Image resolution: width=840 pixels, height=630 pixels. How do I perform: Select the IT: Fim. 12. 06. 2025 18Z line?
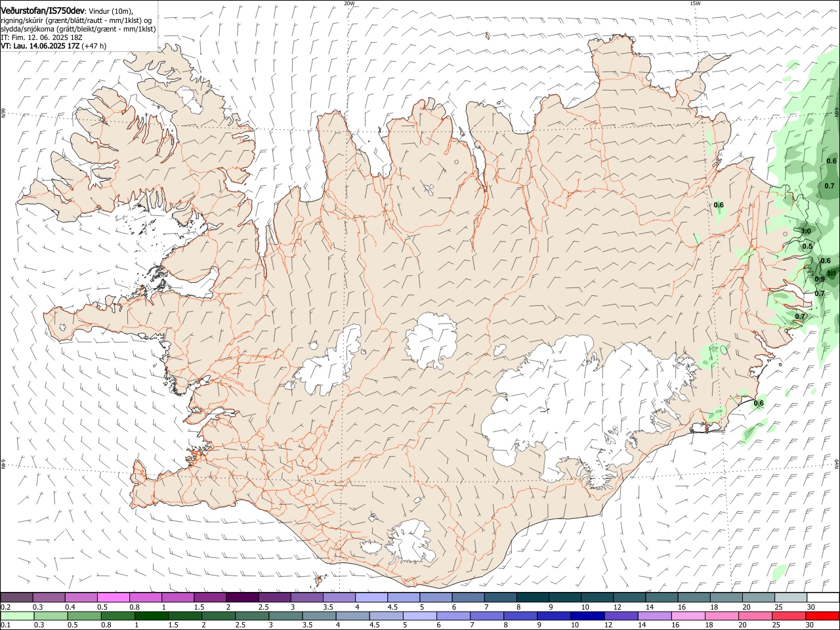[41, 37]
